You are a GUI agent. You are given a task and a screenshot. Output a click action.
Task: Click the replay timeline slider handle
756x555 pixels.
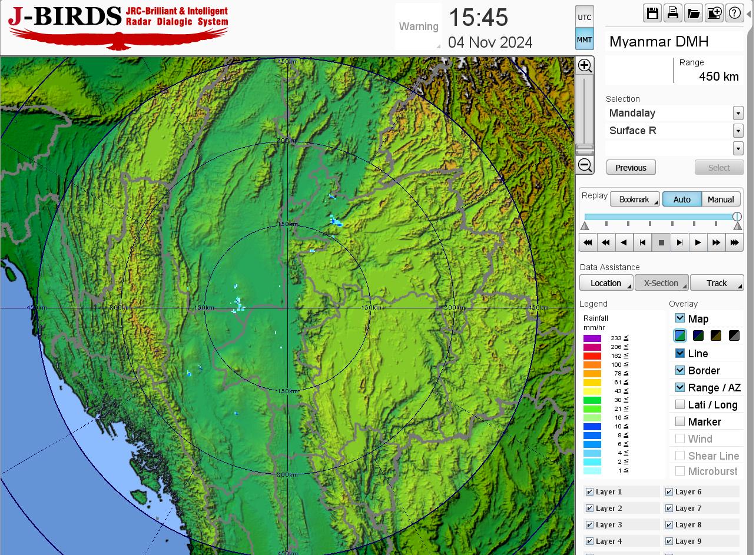737,217
